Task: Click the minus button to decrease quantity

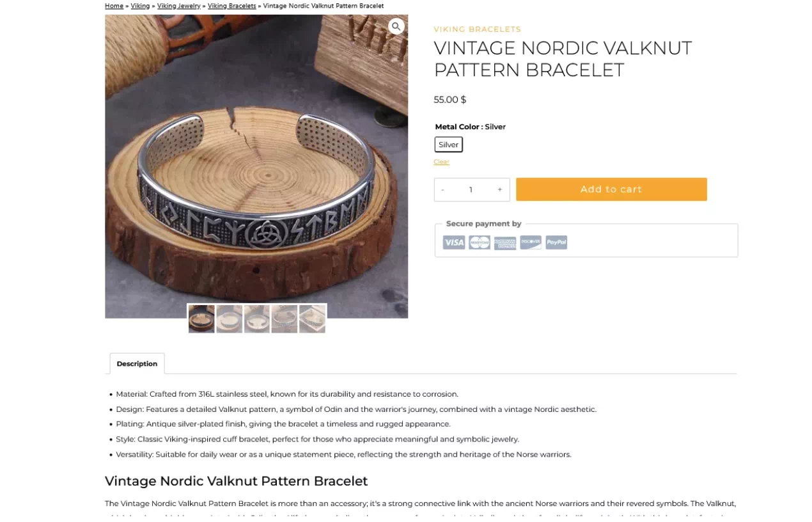Action: (x=442, y=189)
